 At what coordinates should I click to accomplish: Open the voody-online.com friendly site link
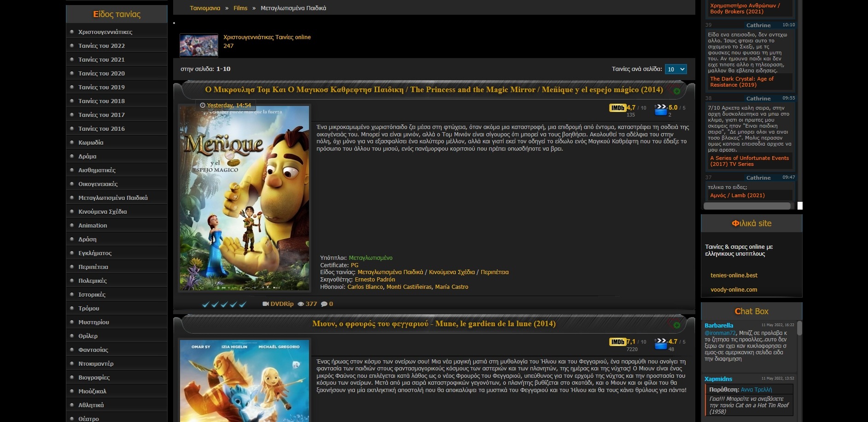click(x=734, y=290)
